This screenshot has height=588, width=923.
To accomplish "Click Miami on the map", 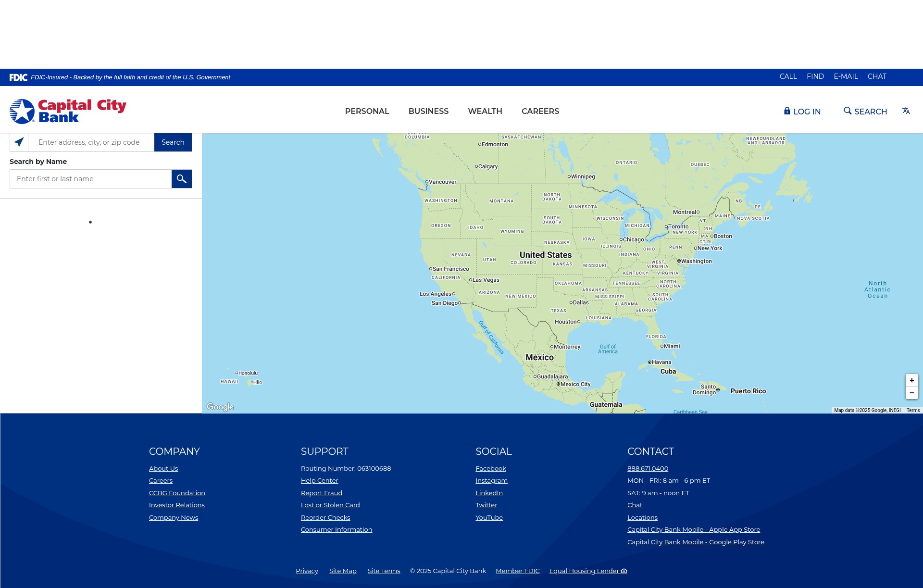I will click(x=670, y=346).
